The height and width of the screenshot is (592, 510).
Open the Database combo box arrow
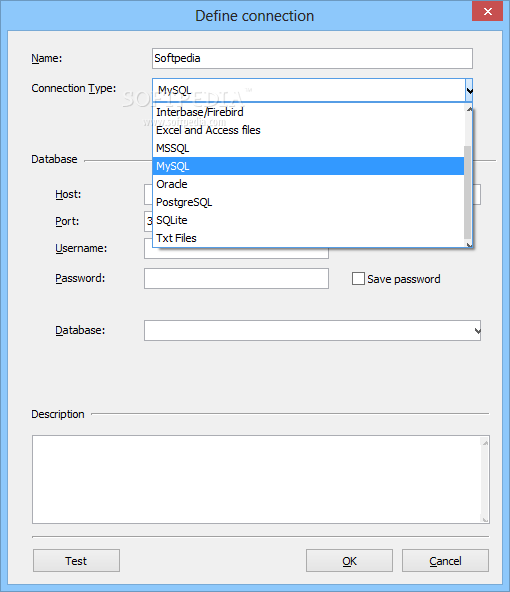point(477,331)
